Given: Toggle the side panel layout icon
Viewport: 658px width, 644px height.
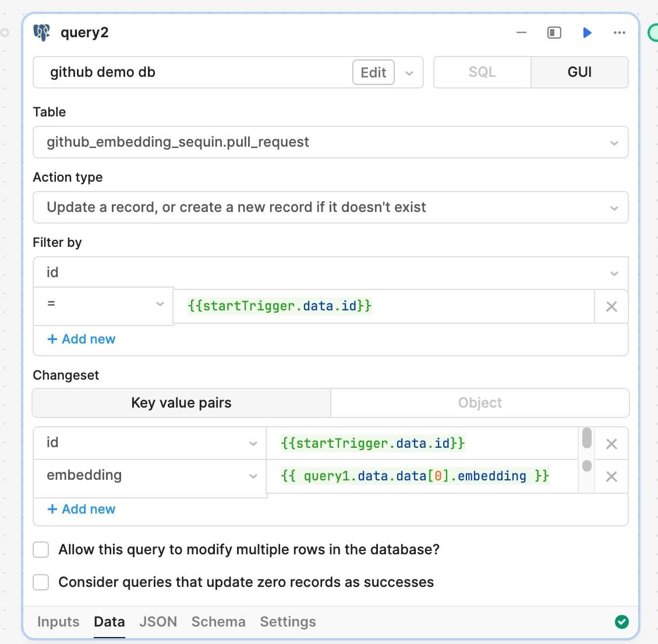Looking at the screenshot, I should tap(554, 33).
